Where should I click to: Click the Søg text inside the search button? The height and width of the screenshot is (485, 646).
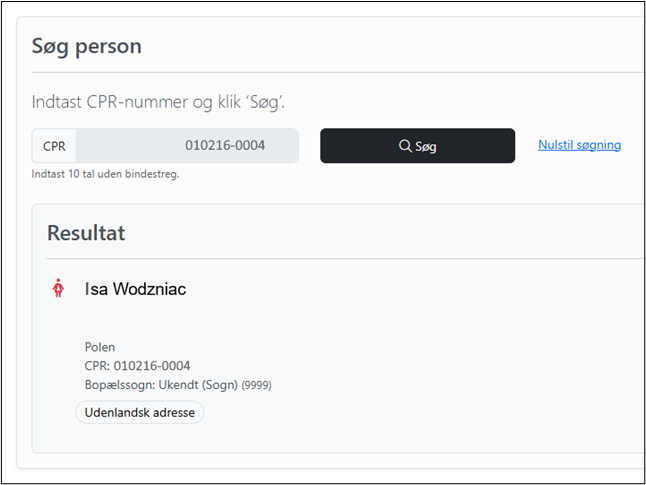(x=426, y=146)
